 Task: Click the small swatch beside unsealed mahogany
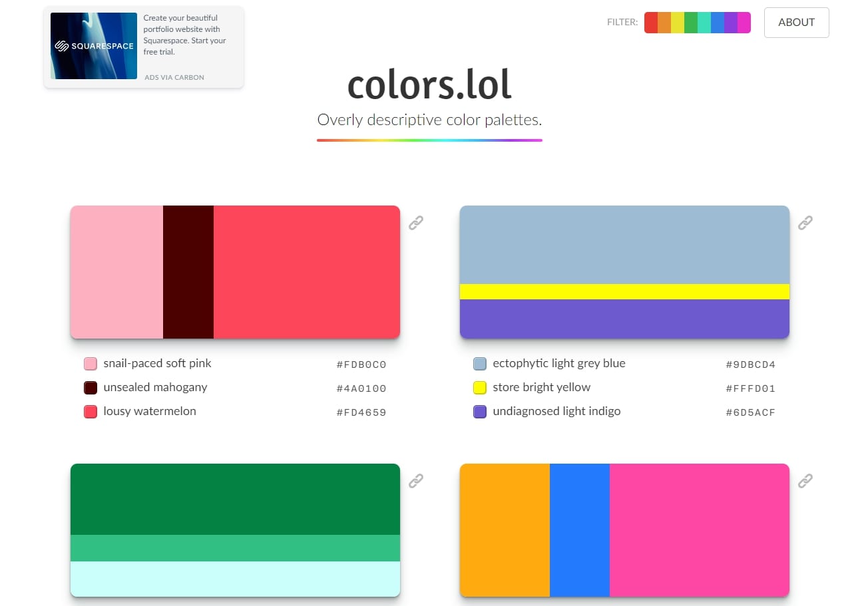91,388
